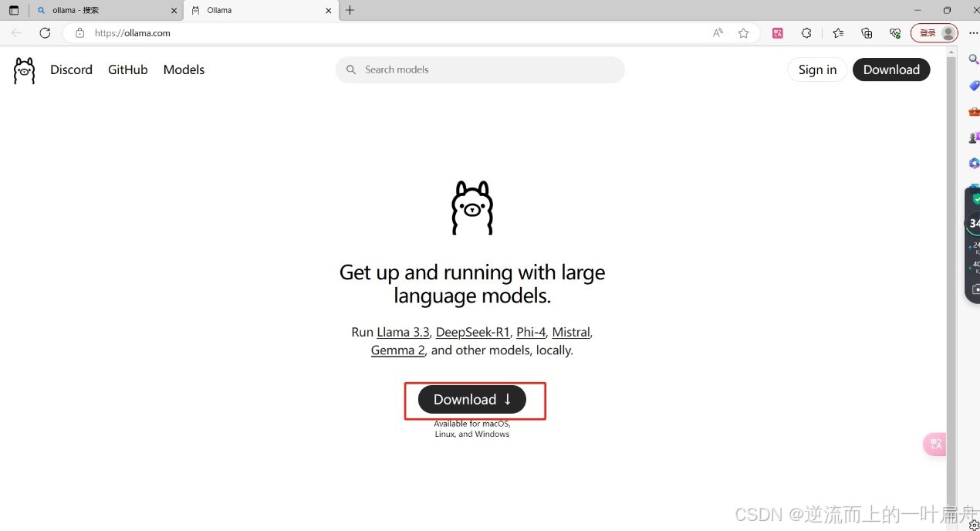Open the Browser essentials heart icon
The image size is (980, 531).
895,33
